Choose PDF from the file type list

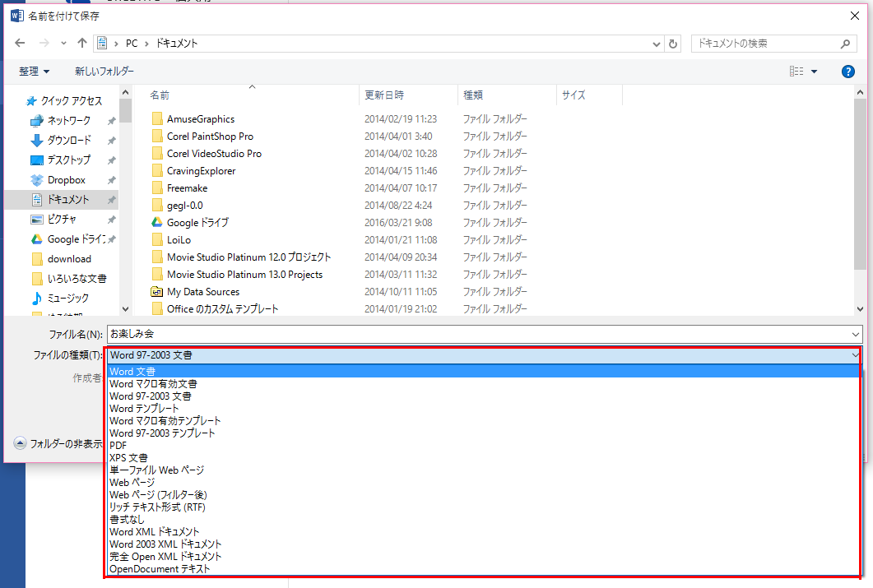click(x=118, y=446)
